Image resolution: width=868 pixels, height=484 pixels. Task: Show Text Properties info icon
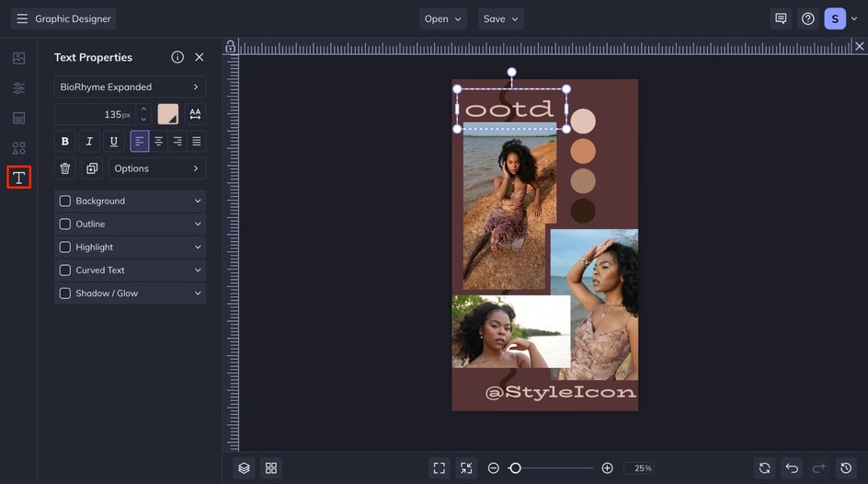pyautogui.click(x=177, y=57)
